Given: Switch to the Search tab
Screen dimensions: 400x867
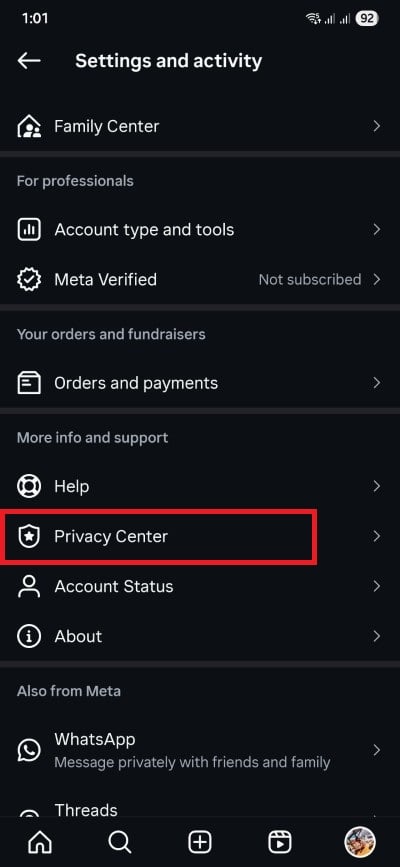Looking at the screenshot, I should point(120,842).
